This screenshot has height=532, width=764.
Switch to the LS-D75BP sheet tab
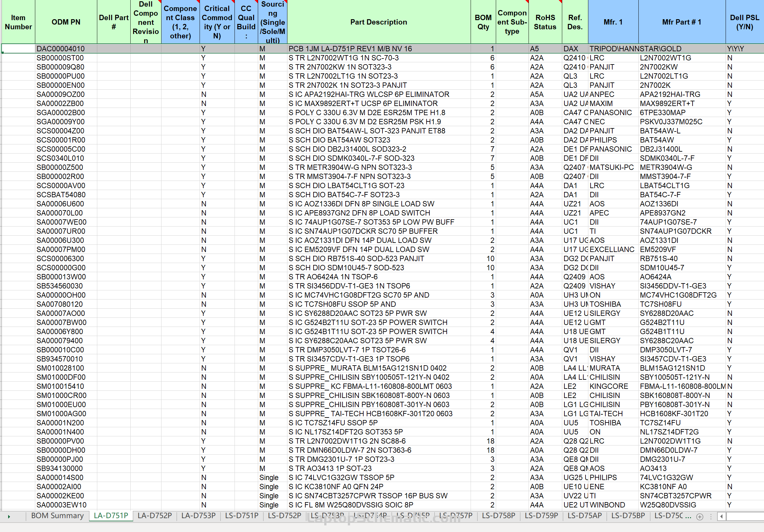click(x=628, y=516)
